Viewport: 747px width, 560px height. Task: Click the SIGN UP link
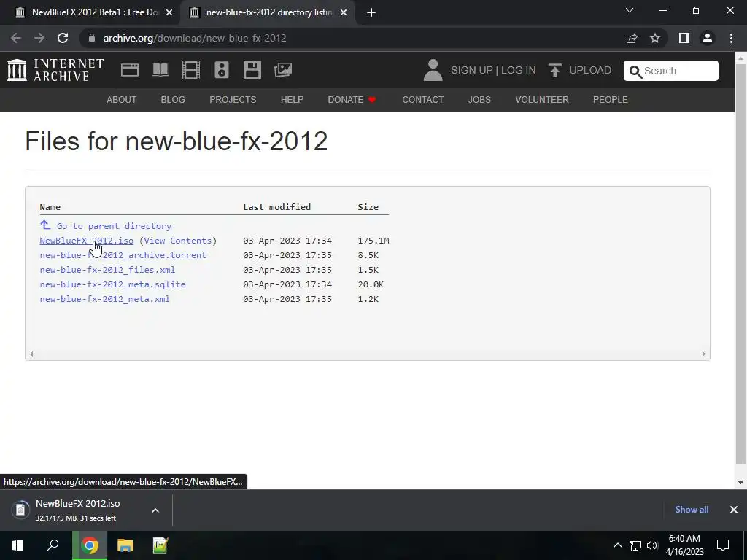[472, 70]
